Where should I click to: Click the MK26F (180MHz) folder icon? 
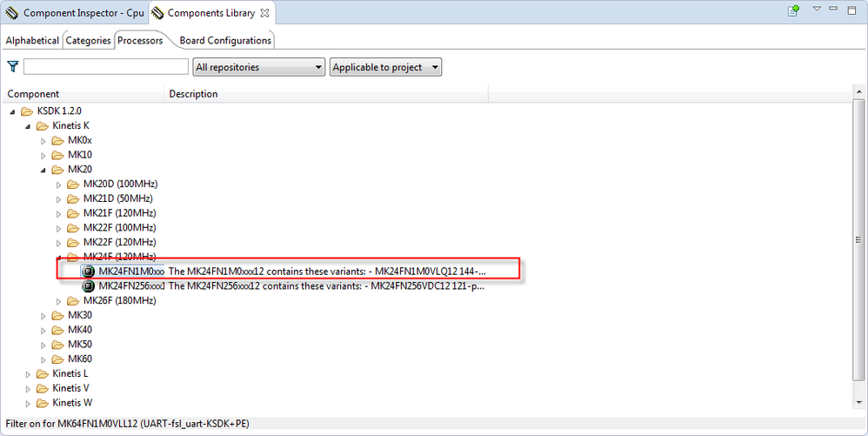(73, 301)
